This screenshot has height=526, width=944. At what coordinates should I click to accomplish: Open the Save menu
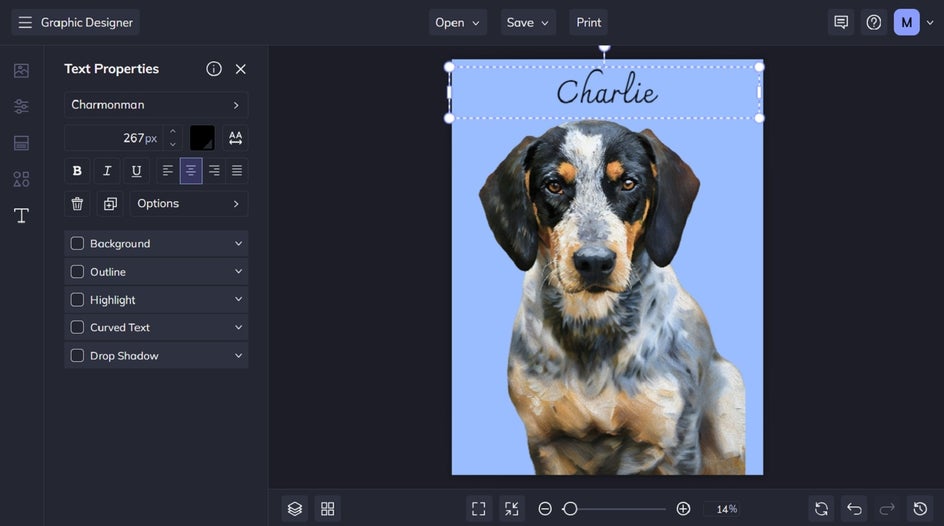coord(528,22)
